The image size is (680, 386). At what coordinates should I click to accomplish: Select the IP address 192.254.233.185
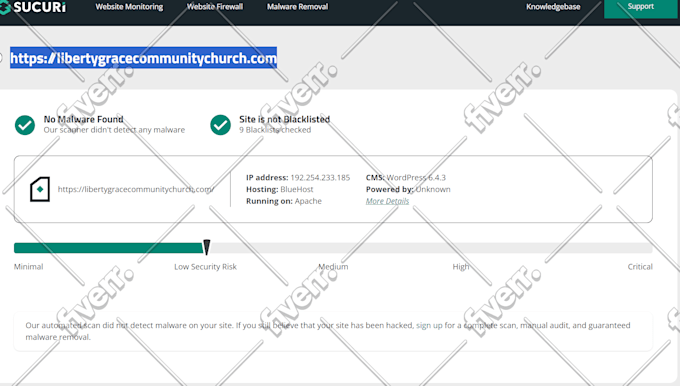tap(320, 177)
